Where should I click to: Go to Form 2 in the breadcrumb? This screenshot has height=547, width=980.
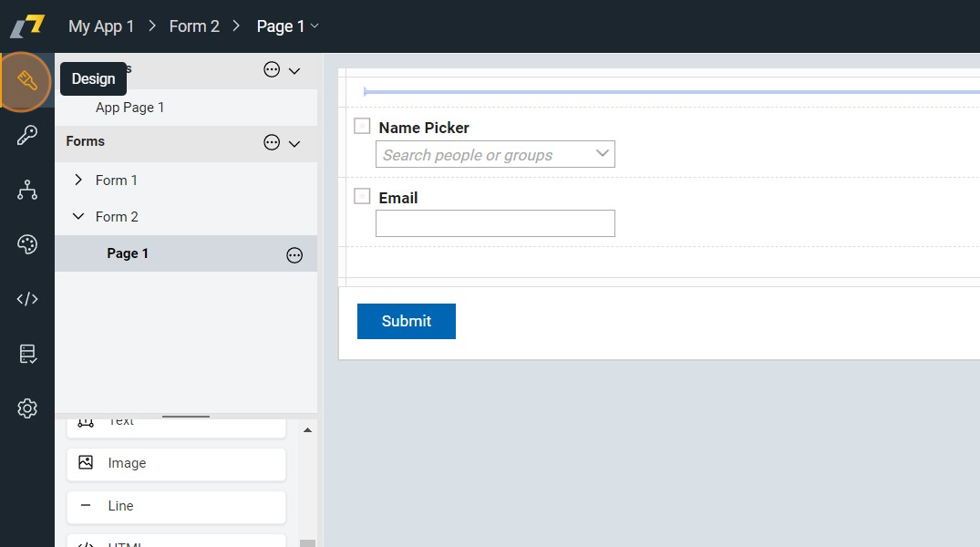(194, 26)
